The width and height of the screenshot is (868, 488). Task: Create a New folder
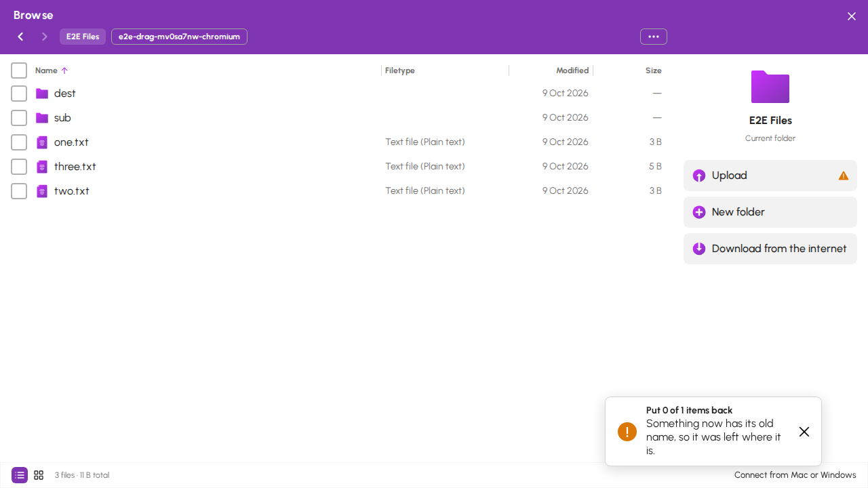click(770, 212)
